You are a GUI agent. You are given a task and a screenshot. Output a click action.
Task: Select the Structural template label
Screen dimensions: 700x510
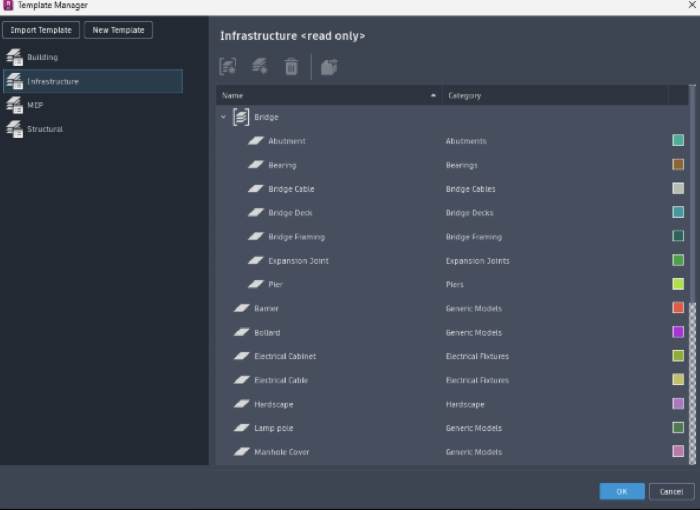click(45, 129)
